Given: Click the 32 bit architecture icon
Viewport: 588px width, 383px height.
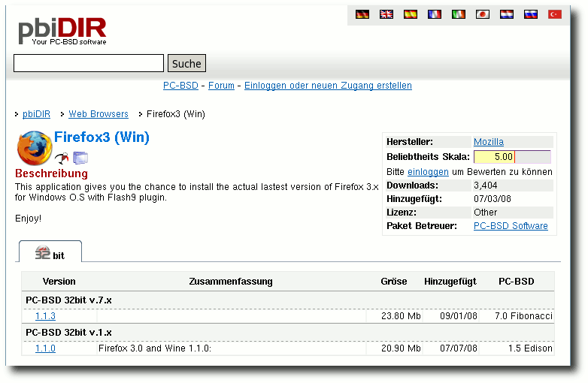Looking at the screenshot, I should point(42,253).
